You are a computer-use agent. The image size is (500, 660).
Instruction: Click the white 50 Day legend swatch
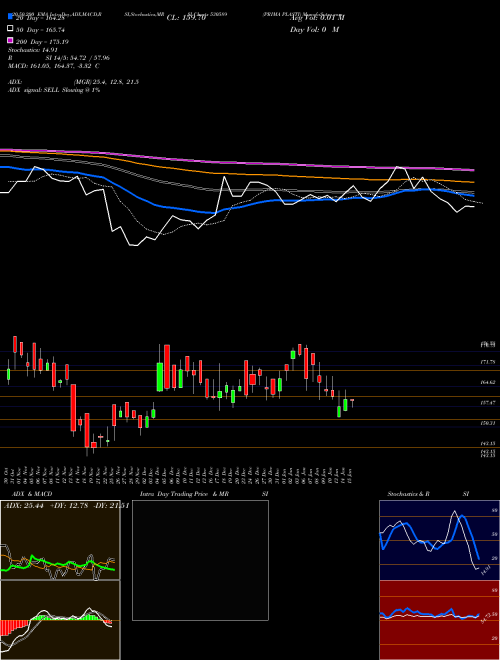tap(10, 29)
